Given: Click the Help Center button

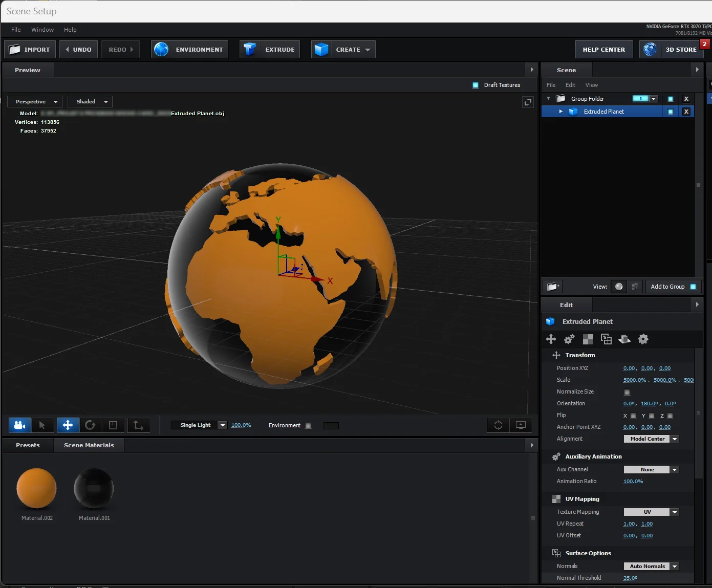Looking at the screenshot, I should pyautogui.click(x=604, y=49).
